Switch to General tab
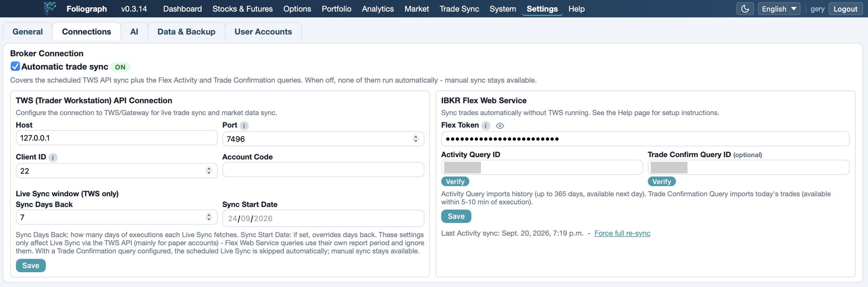The width and height of the screenshot is (868, 287). 28,32
